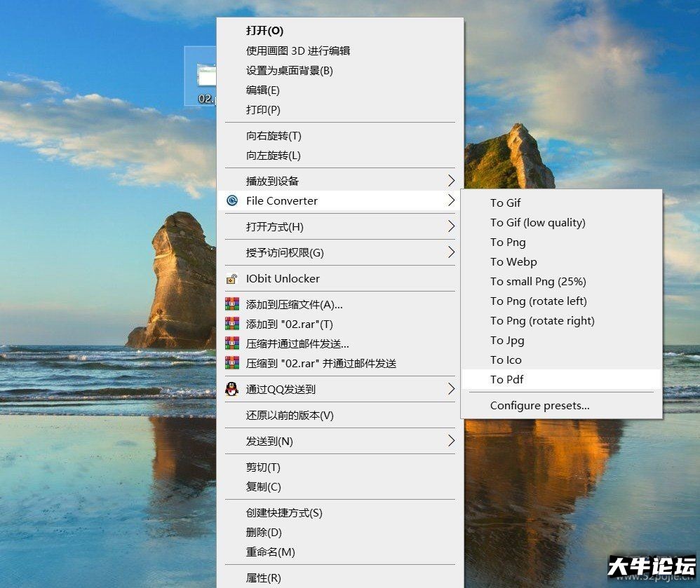Expand the 通过QQ发送到 submenu arrow
700x588 pixels.
(451, 389)
